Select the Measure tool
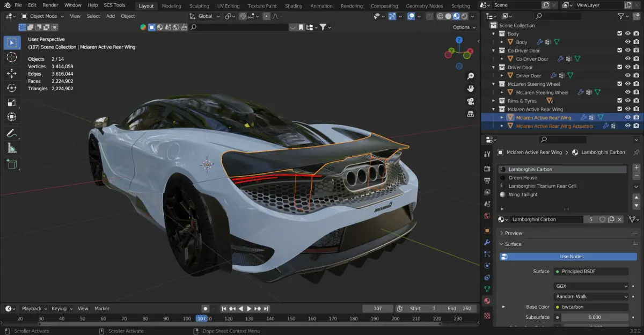This screenshot has width=644, height=335. (x=12, y=148)
